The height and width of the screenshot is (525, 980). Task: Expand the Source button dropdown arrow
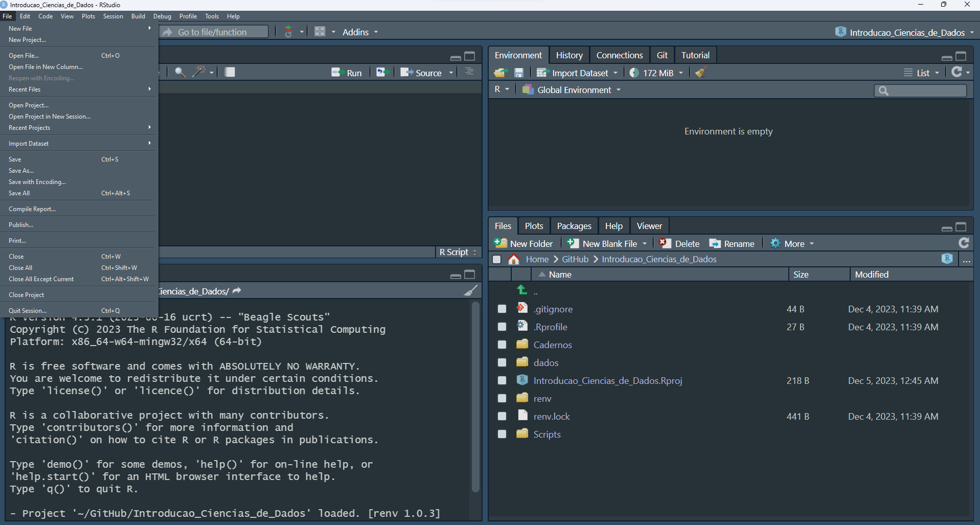pos(451,73)
